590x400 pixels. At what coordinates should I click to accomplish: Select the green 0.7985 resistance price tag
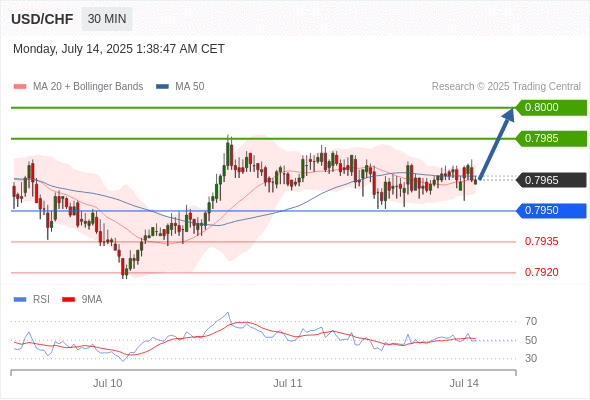point(551,138)
